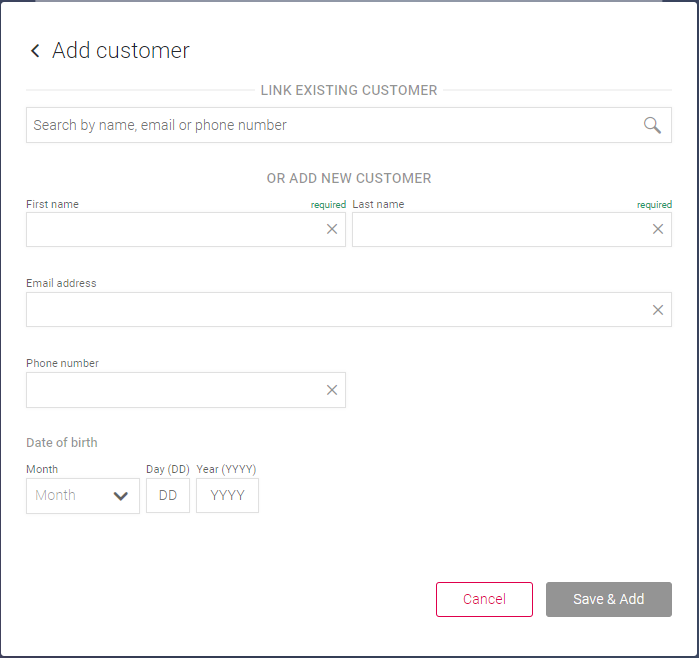Screen dimensions: 699x658
Task: Focus the existing customer search box
Action: [x=349, y=125]
